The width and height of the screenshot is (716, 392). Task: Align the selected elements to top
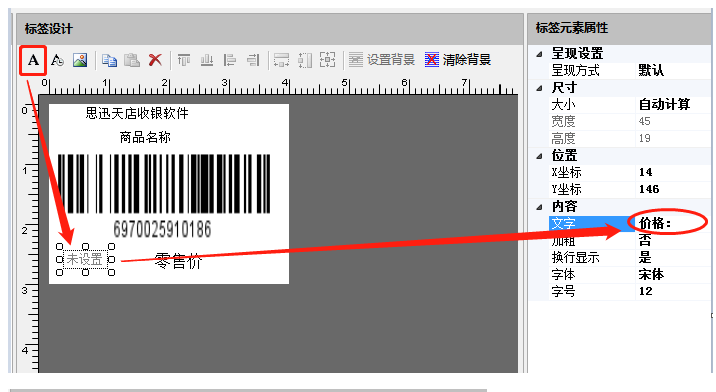pyautogui.click(x=184, y=60)
